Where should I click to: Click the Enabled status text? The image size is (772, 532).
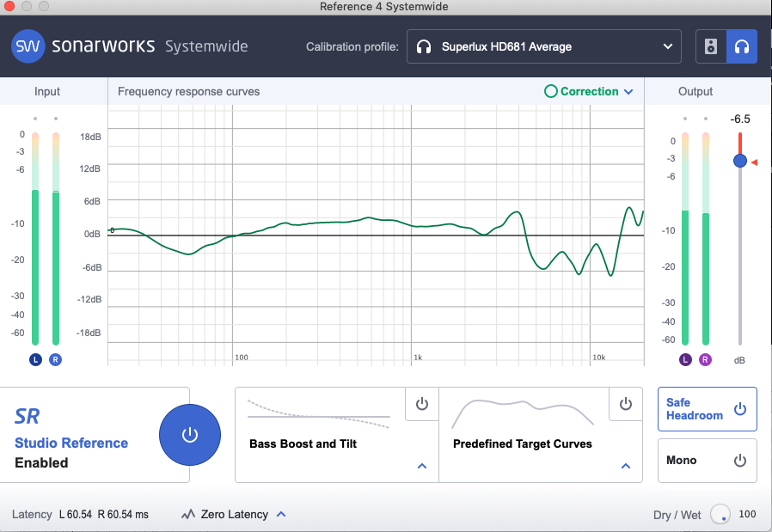(41, 463)
